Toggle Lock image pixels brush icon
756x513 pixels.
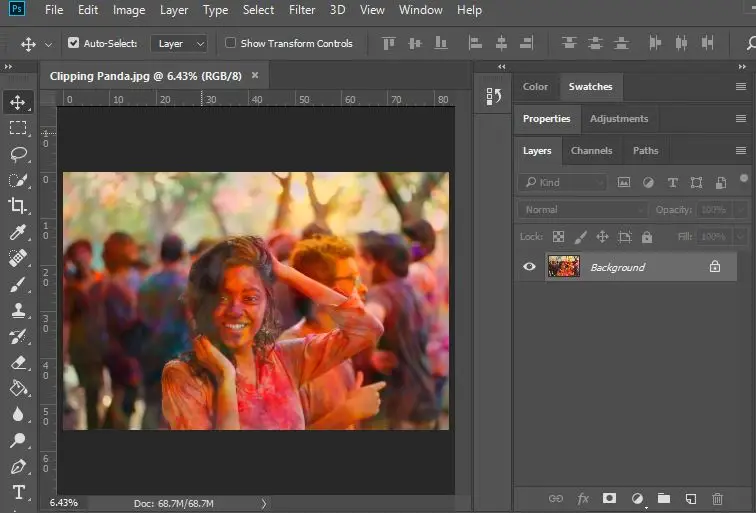pos(580,237)
